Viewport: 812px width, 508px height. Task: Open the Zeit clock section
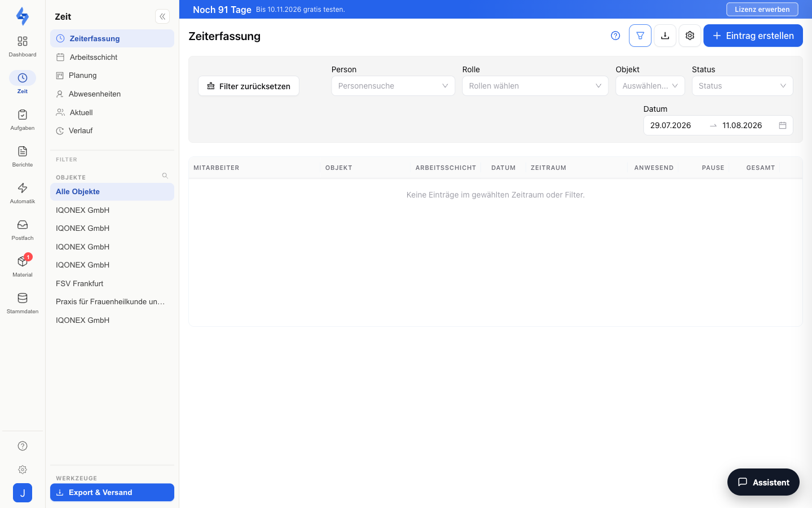point(23,82)
